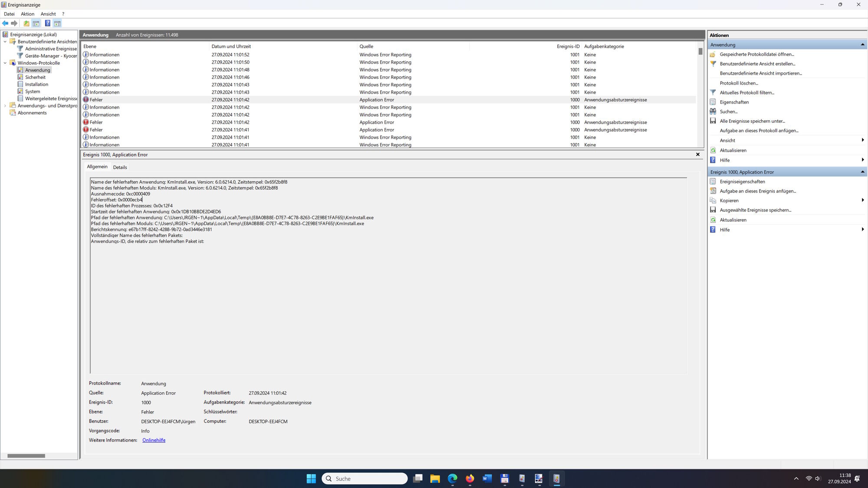
Task: Click the Back arrow toolbar icon
Action: coord(5,23)
